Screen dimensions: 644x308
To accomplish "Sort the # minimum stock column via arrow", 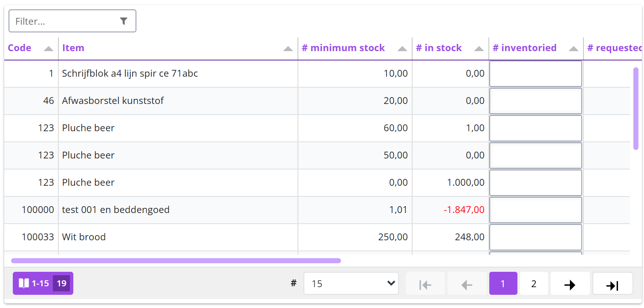I will click(x=402, y=49).
